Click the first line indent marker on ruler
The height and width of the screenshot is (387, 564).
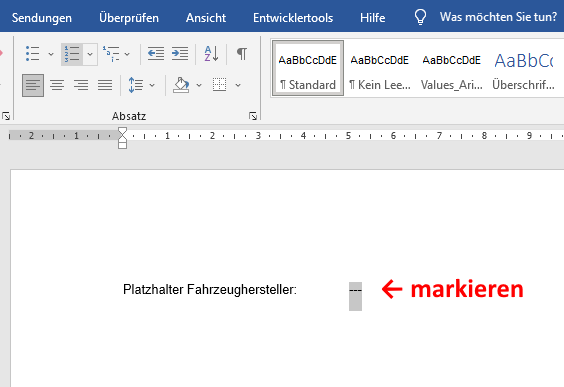(x=122, y=131)
